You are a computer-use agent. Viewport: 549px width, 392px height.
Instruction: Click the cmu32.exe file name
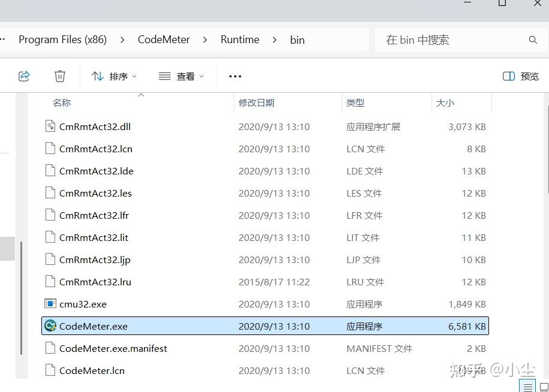(83, 304)
